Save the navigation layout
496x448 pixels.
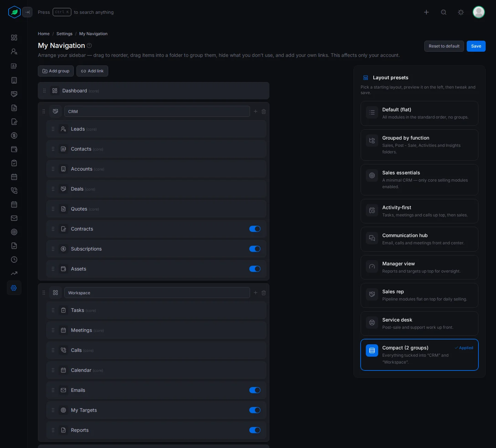click(x=476, y=46)
